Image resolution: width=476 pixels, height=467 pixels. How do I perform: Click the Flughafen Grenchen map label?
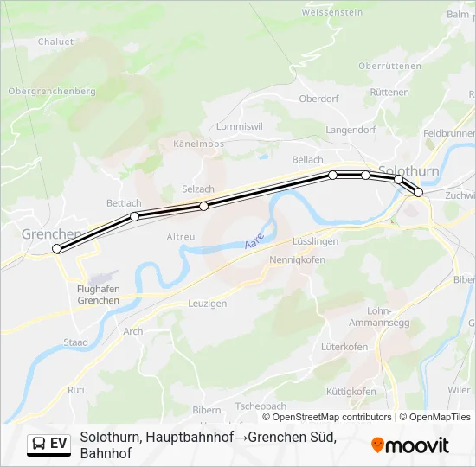point(98,295)
